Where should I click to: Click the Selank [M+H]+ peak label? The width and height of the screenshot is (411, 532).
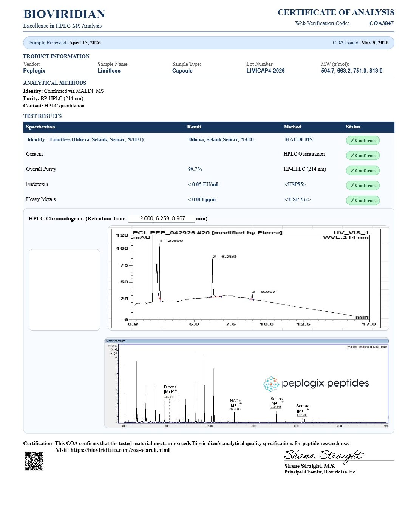pyautogui.click(x=277, y=403)
